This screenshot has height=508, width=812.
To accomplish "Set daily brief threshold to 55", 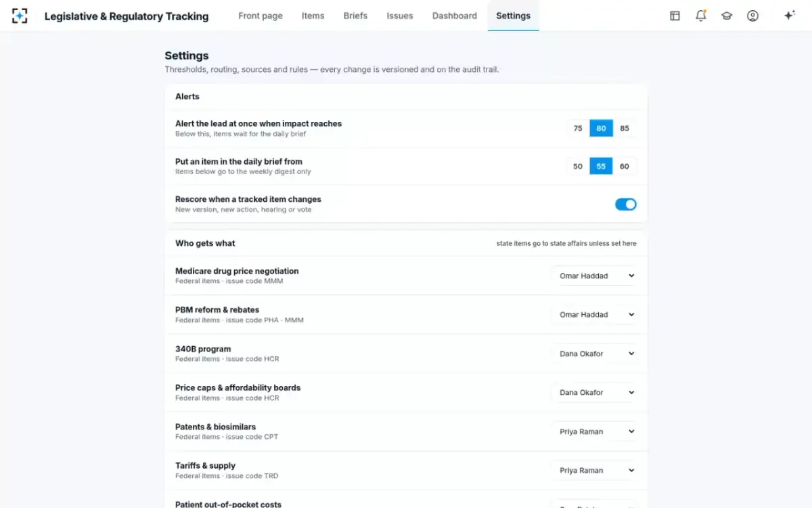I will coord(601,166).
